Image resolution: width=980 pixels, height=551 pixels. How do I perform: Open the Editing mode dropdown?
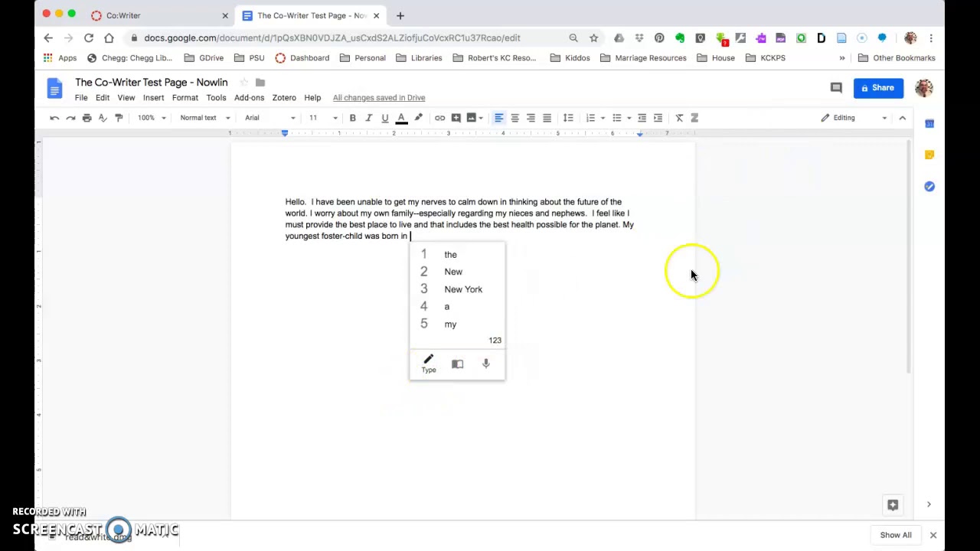click(x=854, y=118)
